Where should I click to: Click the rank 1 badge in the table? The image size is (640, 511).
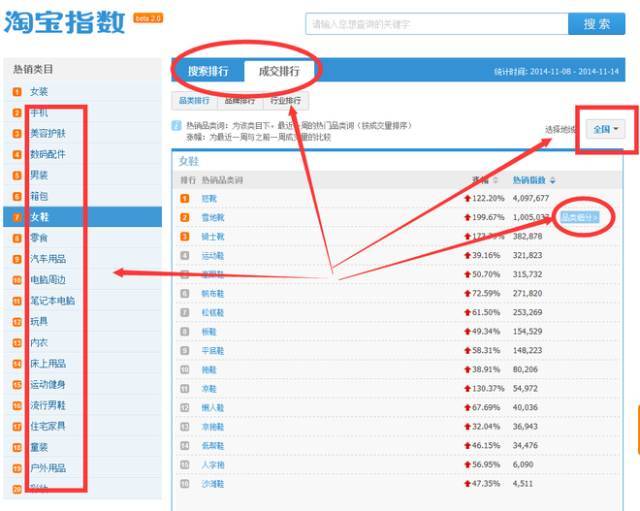[185, 198]
